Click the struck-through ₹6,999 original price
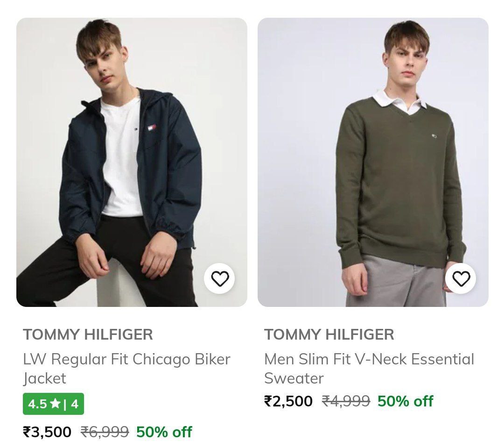Viewport: 504px width, 448px height. coord(105,432)
